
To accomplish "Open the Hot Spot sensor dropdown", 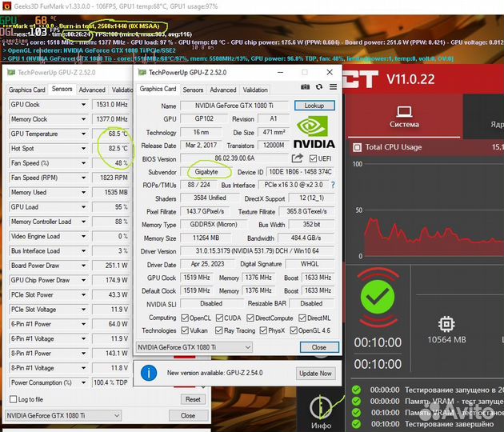I will pos(83,149).
